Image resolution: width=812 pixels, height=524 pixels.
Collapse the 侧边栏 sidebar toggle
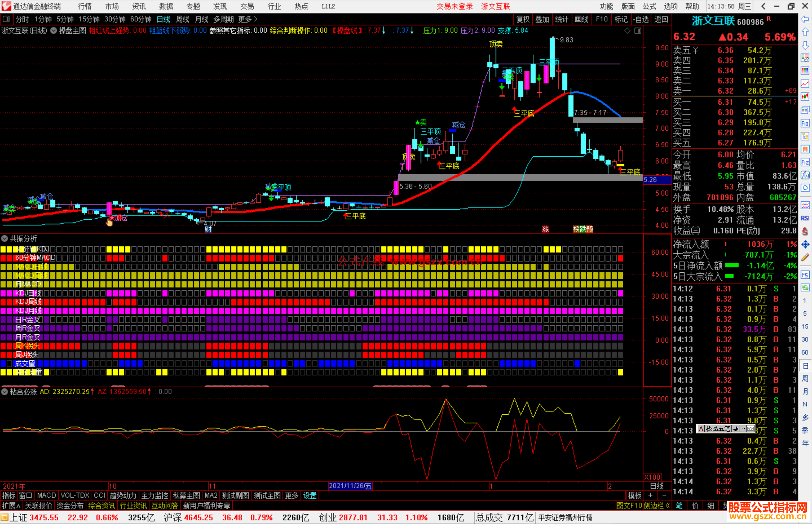tap(657, 506)
